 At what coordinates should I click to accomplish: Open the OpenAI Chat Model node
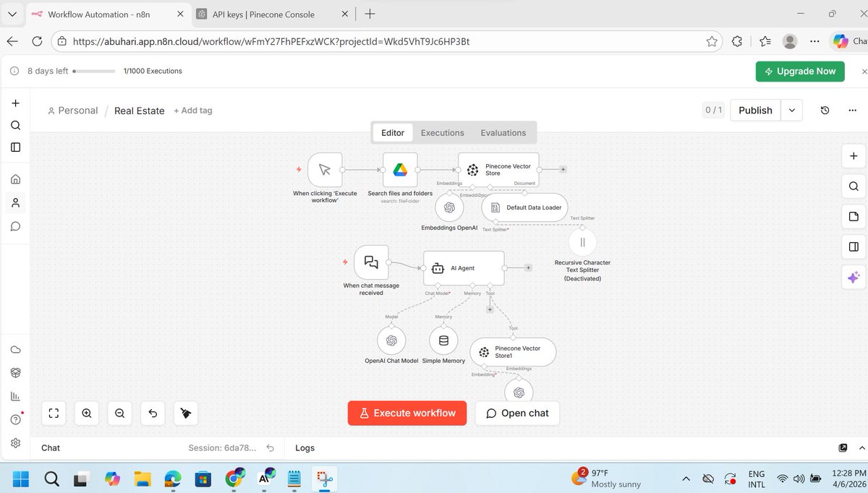click(x=391, y=340)
